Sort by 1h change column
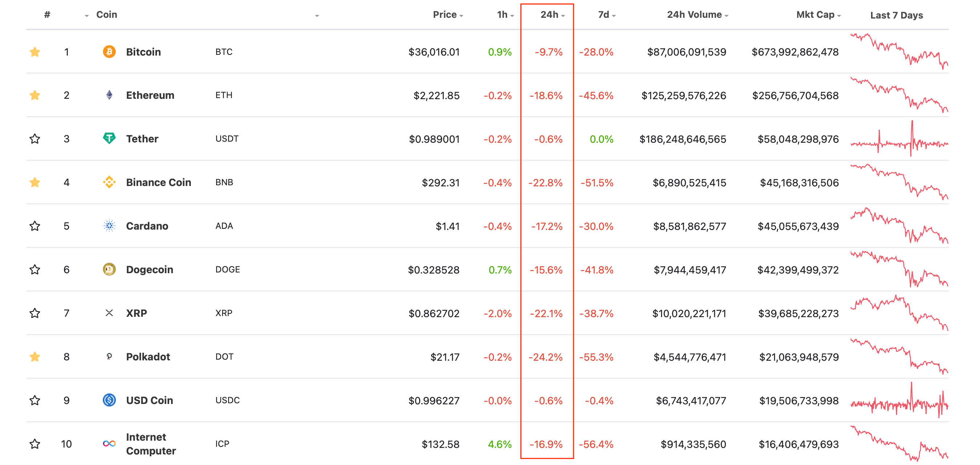The height and width of the screenshot is (465, 980). tap(505, 15)
